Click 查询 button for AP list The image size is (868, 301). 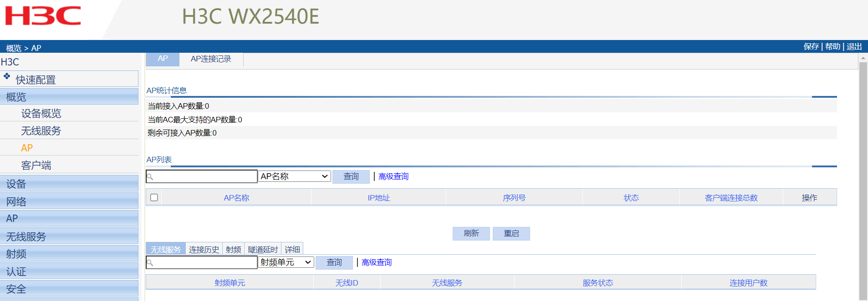pyautogui.click(x=351, y=176)
